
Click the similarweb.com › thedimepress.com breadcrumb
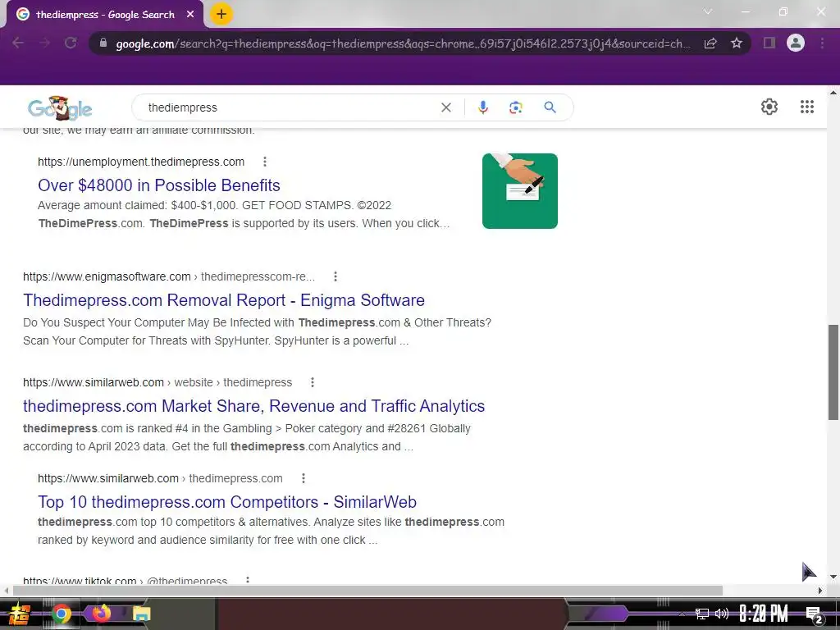click(160, 478)
